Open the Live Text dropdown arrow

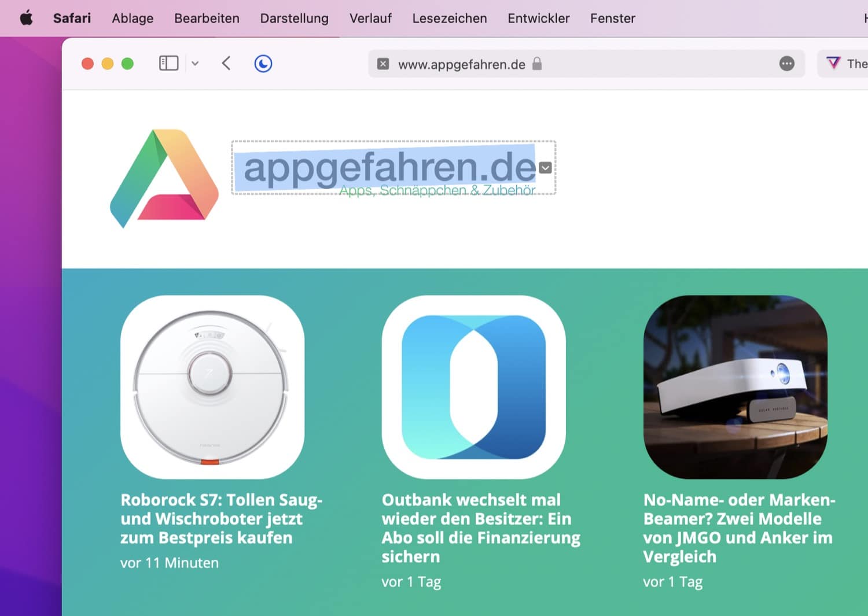545,168
